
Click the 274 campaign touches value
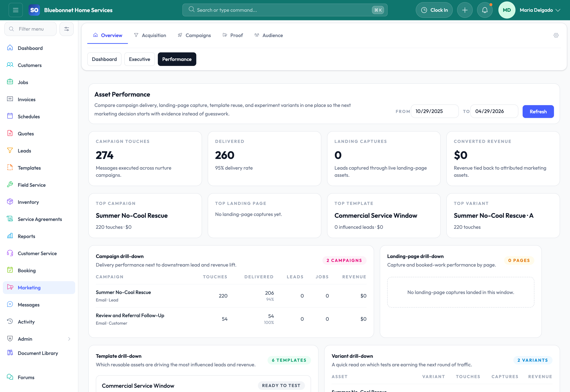[x=105, y=155]
